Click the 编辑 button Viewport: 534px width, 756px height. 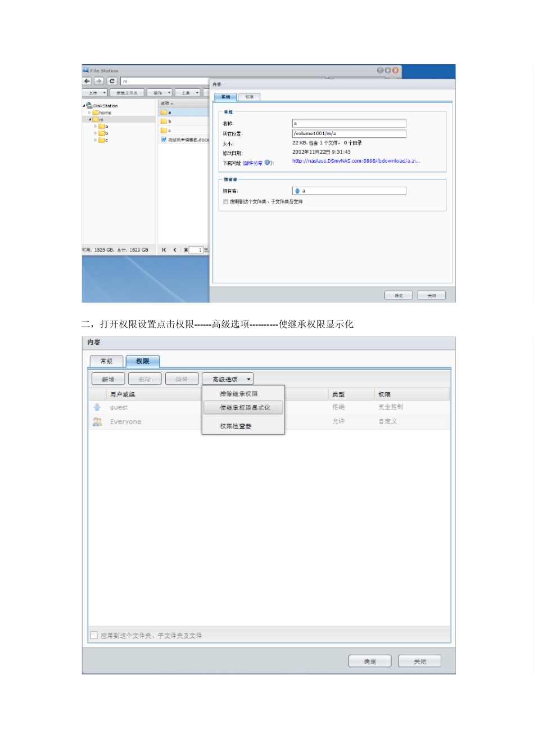(182, 379)
